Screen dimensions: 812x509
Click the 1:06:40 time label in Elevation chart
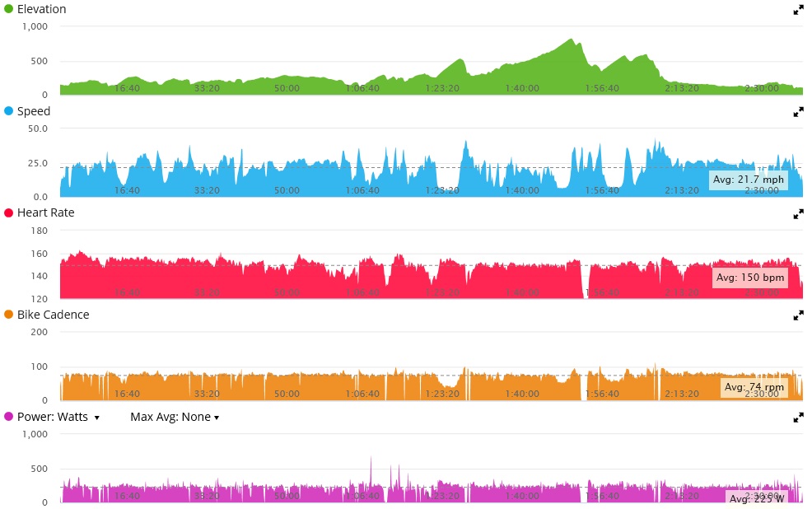(x=362, y=89)
